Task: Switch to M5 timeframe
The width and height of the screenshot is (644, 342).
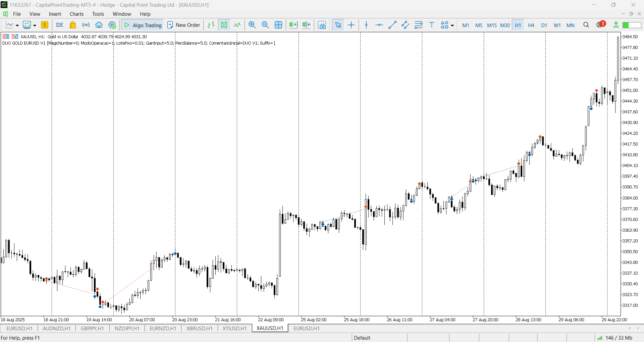Action: 479,25
